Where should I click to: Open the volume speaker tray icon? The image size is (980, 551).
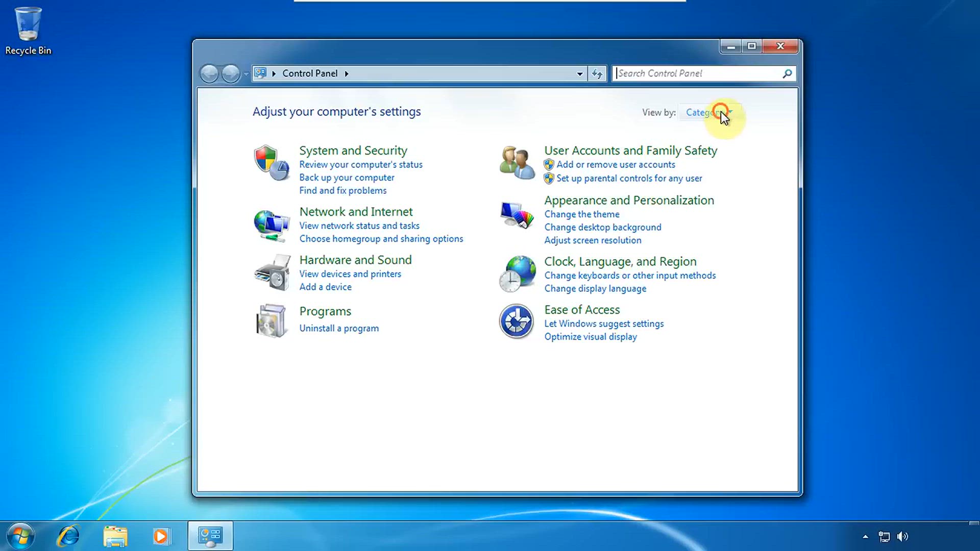pyautogui.click(x=902, y=536)
